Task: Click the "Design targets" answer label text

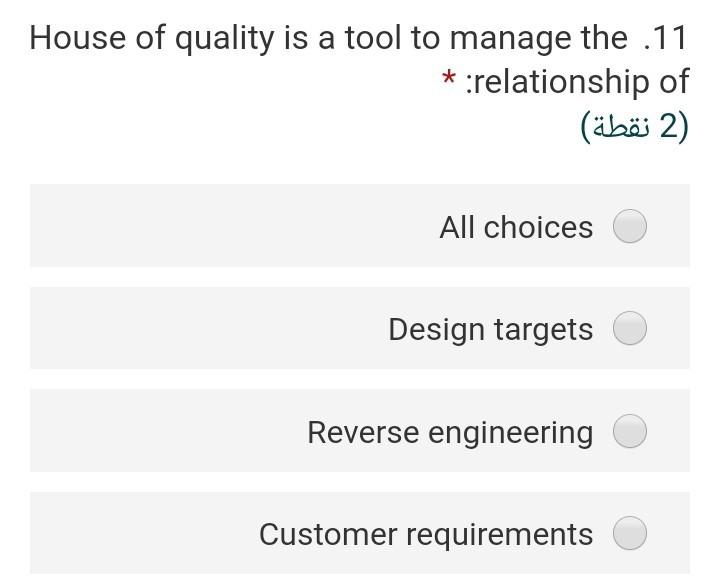Action: pyautogui.click(x=490, y=329)
